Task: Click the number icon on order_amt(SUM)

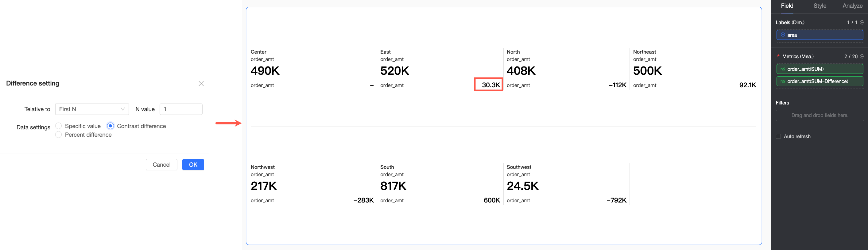Action: 783,69
